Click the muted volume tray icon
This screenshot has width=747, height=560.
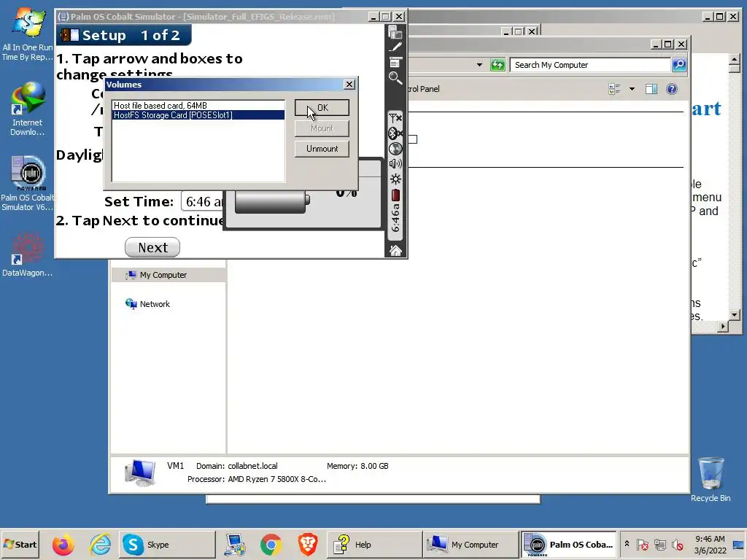(x=678, y=544)
